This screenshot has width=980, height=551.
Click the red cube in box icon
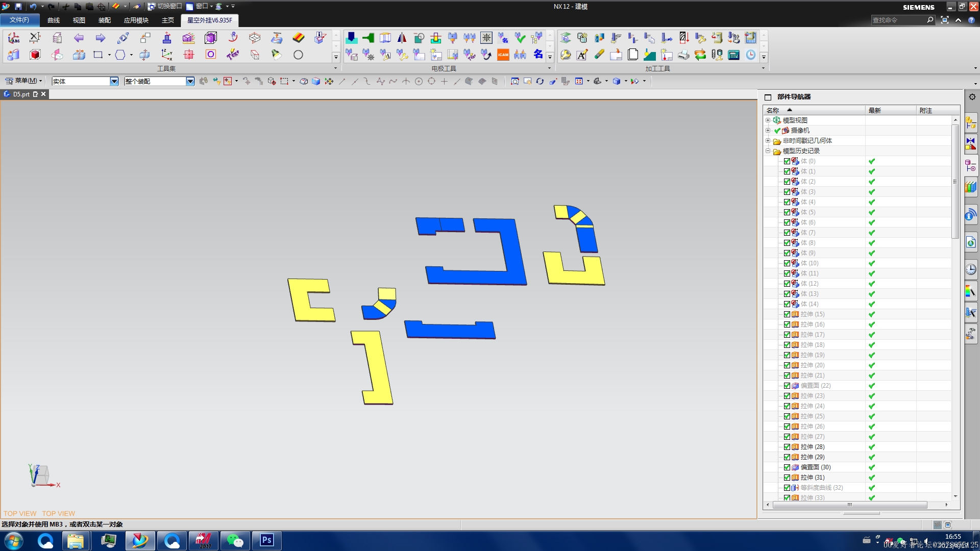point(35,55)
